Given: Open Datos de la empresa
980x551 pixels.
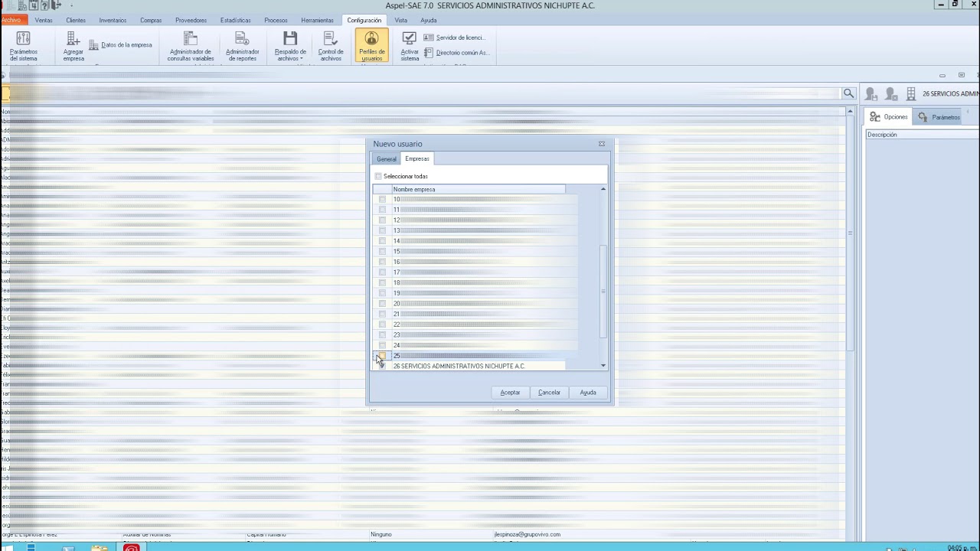Looking at the screenshot, I should click(121, 45).
